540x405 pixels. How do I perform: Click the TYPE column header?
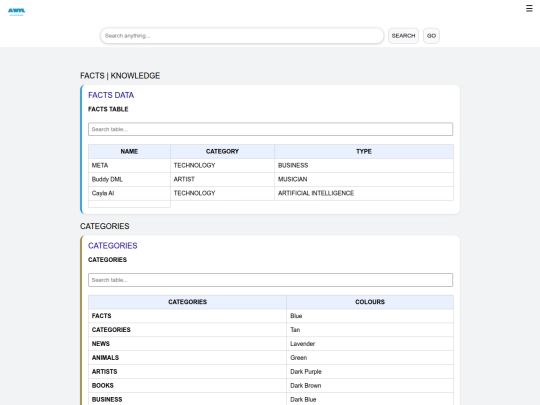[x=364, y=152]
